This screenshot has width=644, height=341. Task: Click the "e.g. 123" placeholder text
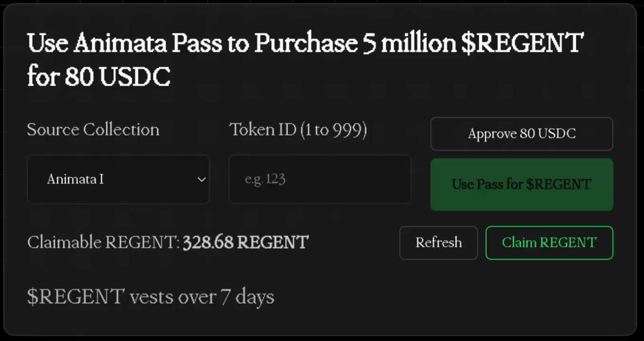pyautogui.click(x=265, y=179)
